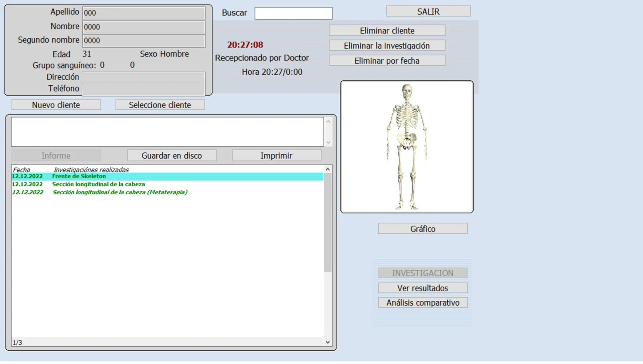643x364 pixels.
Task: Select the Eliminar por fecha button
Action: tap(387, 61)
